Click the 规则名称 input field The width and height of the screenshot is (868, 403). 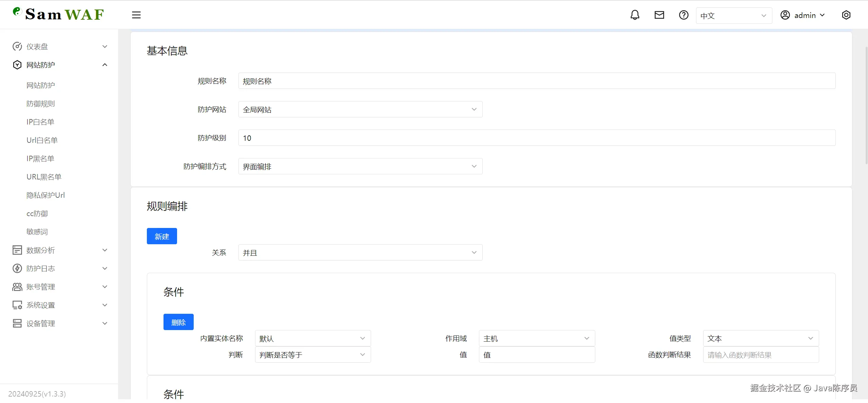[x=536, y=81]
